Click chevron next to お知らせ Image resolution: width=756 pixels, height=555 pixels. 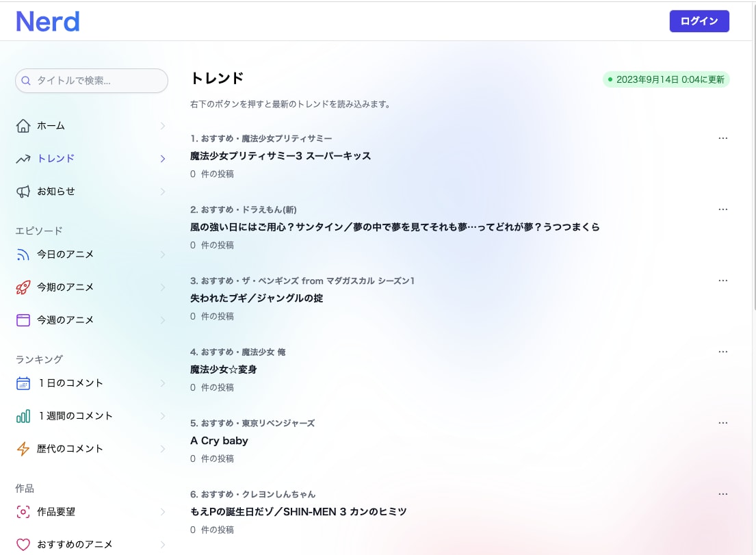coord(162,192)
